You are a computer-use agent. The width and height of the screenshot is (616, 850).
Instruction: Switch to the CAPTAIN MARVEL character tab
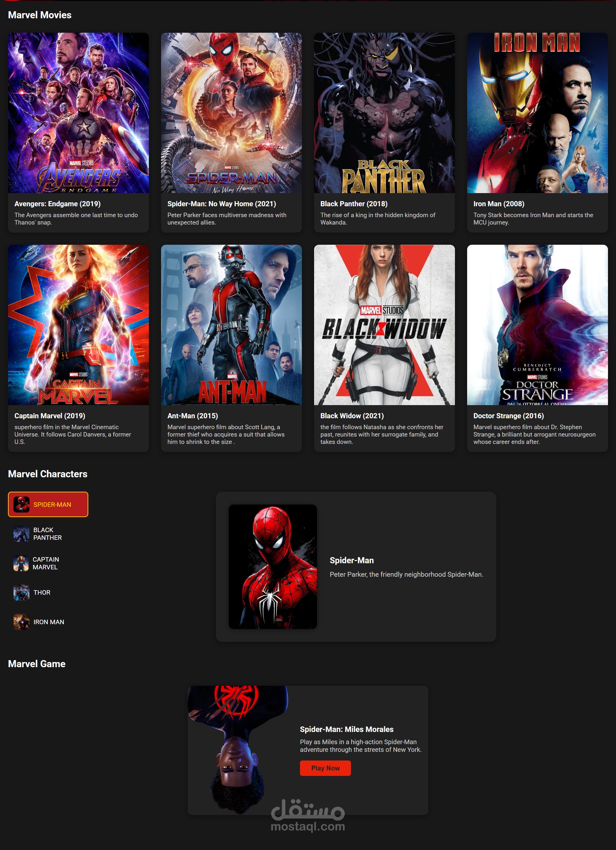pos(48,563)
